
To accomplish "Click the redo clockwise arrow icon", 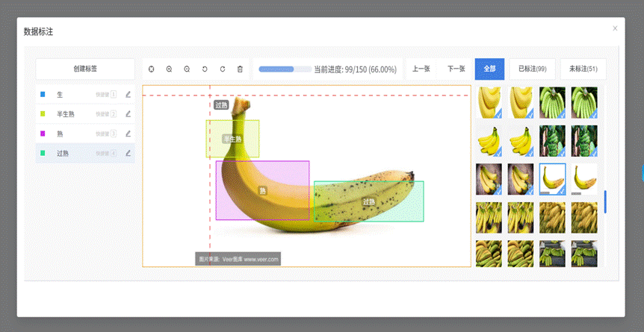I will click(x=223, y=69).
